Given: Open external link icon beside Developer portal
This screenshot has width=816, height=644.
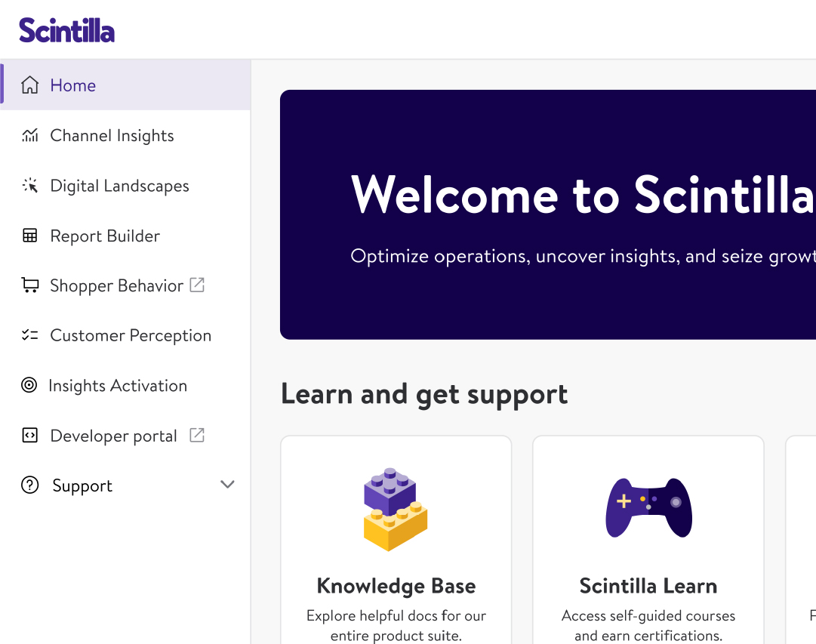Looking at the screenshot, I should pyautogui.click(x=197, y=435).
